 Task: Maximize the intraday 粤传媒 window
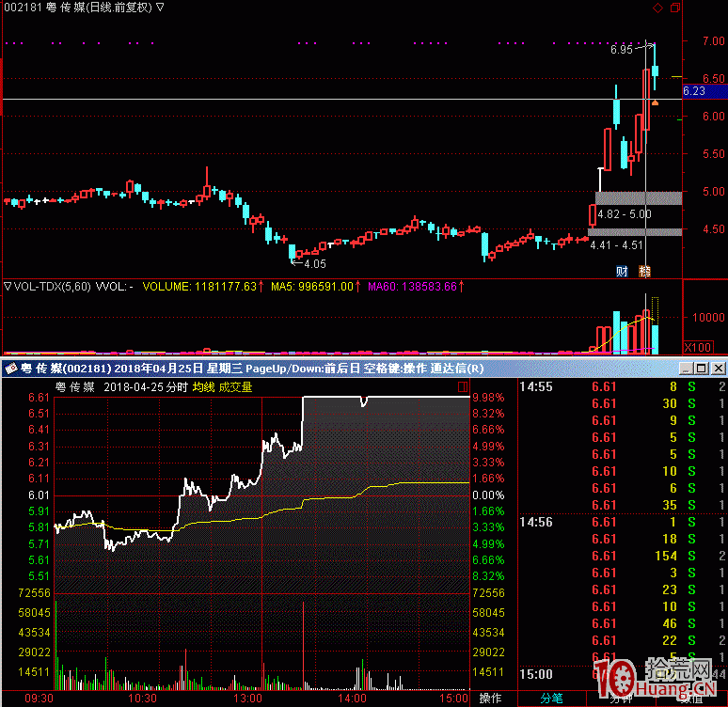(x=702, y=369)
